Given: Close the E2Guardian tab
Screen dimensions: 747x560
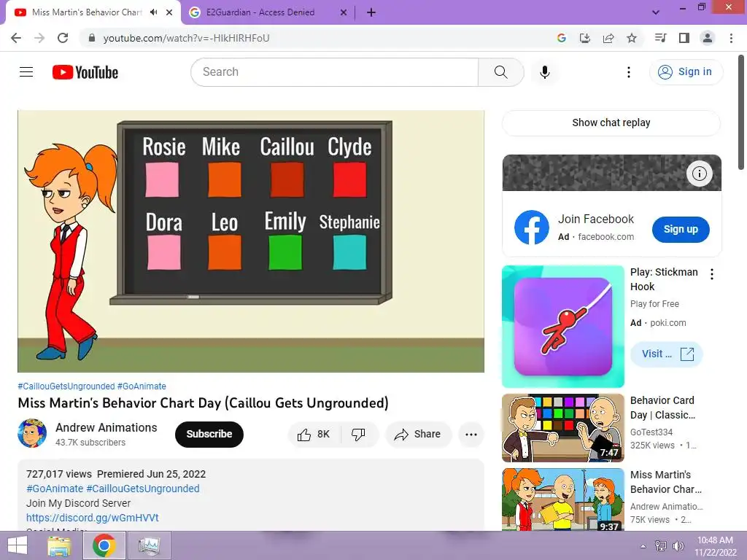Looking at the screenshot, I should pyautogui.click(x=343, y=12).
